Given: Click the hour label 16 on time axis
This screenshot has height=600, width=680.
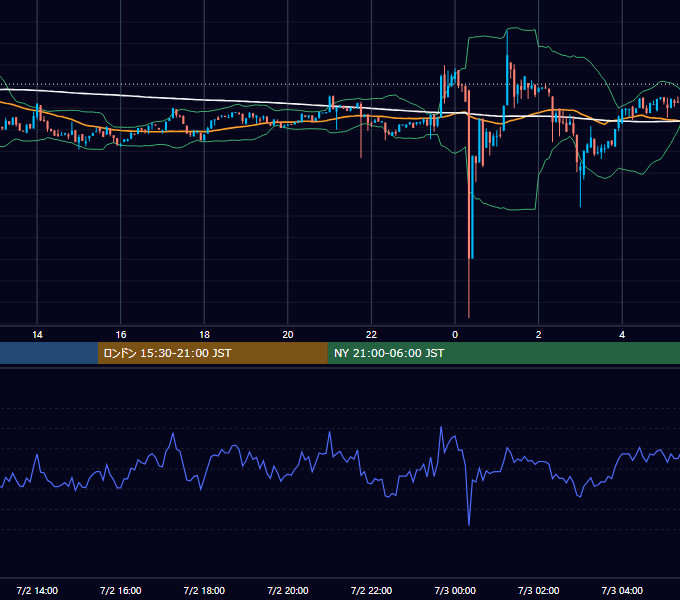Looking at the screenshot, I should point(121,335).
